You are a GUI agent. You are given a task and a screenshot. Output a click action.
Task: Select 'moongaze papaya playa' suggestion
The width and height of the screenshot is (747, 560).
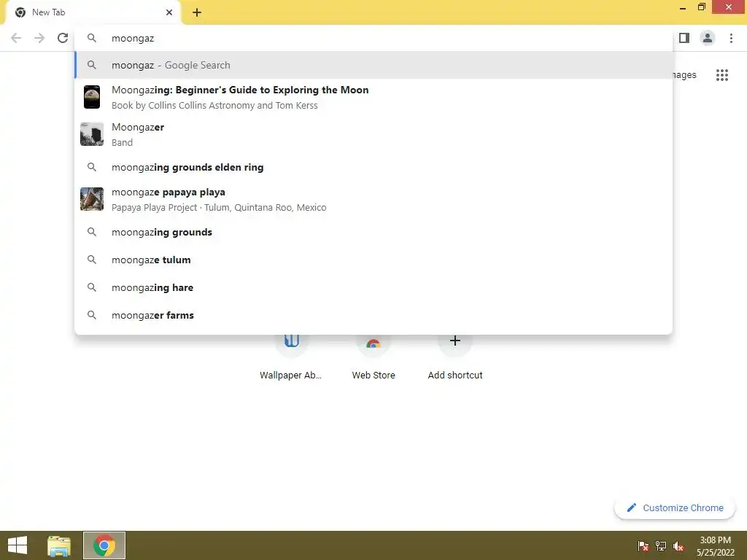(374, 200)
